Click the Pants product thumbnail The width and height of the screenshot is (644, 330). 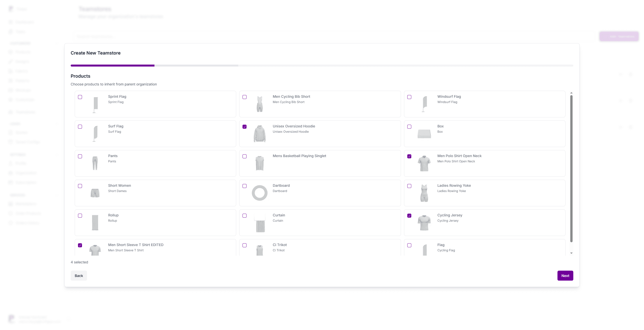click(x=95, y=163)
